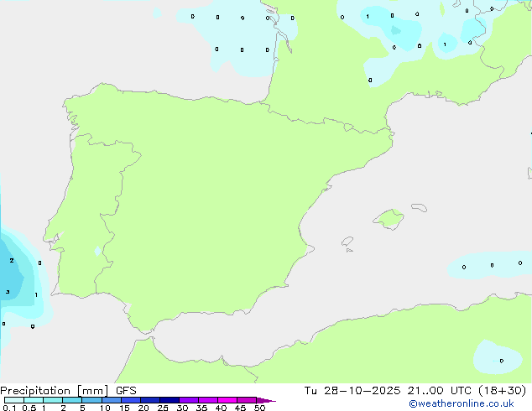Click the '0.1' legend label

point(9,408)
